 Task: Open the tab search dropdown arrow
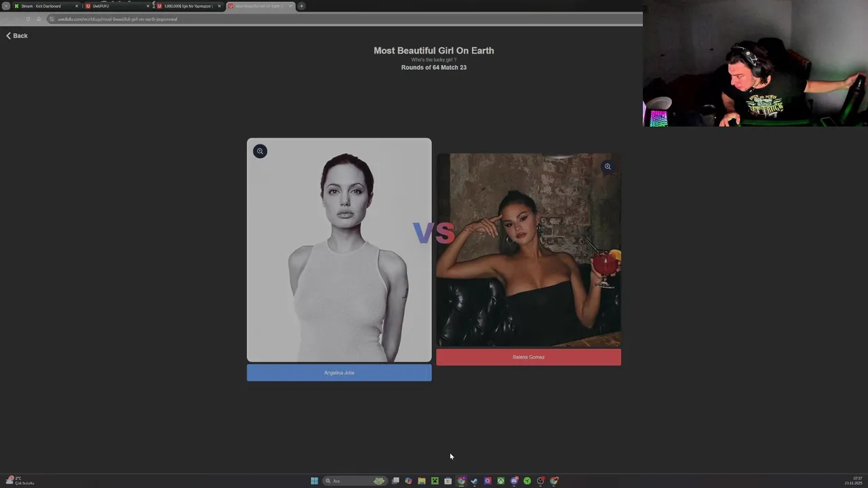(x=6, y=6)
